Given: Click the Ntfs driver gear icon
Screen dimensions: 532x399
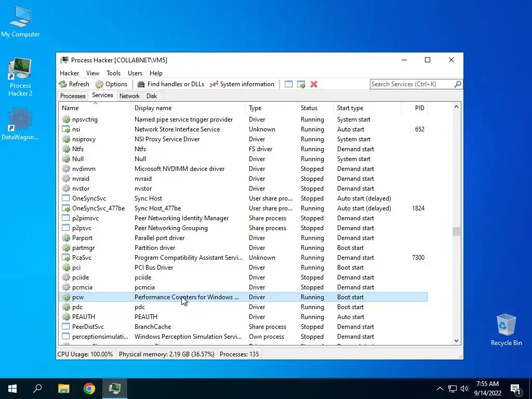Looking at the screenshot, I should click(x=66, y=149).
